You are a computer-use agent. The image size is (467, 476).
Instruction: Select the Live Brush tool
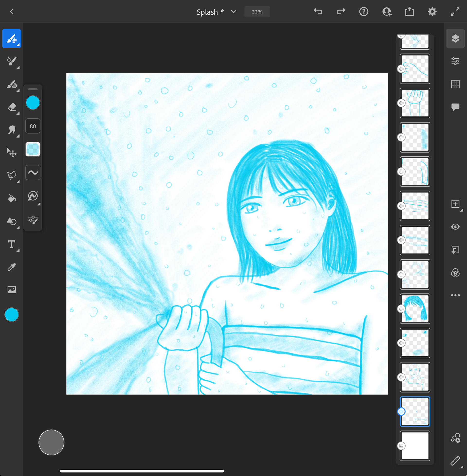[x=11, y=61]
